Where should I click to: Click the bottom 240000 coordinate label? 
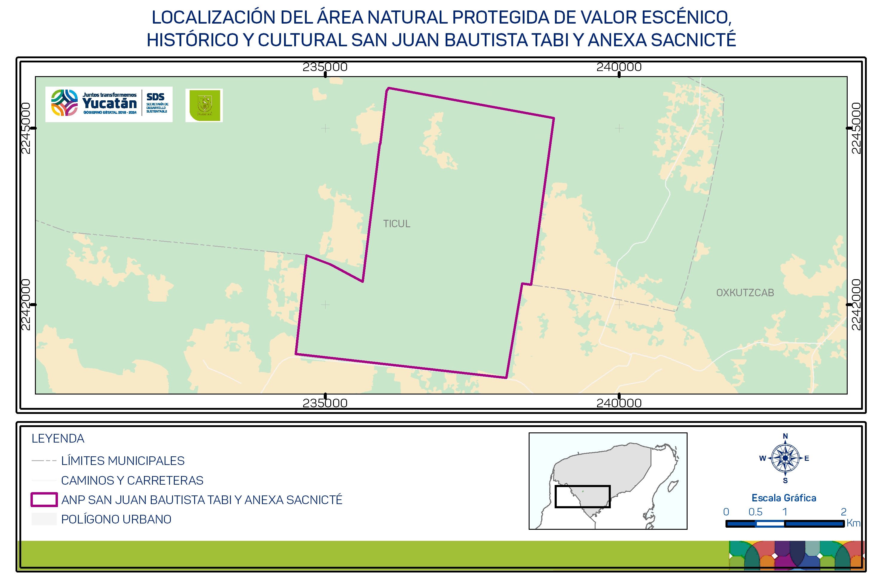pos(619,403)
